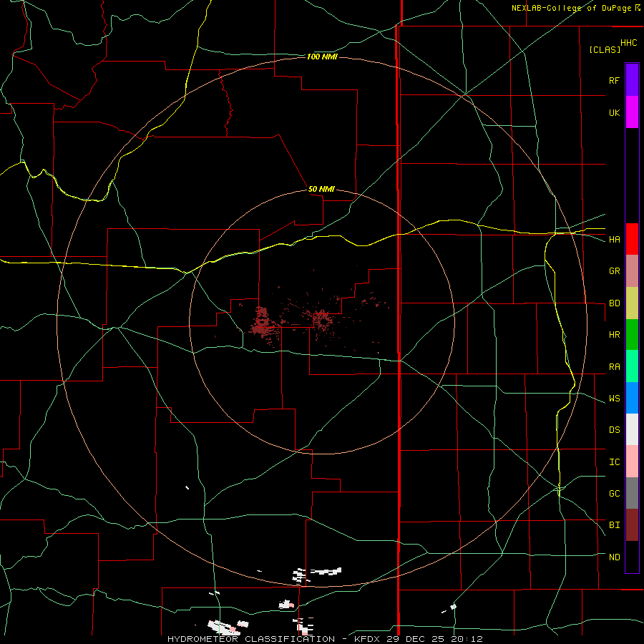
Task: Click the '[CLAS]' units label
Action: pos(605,49)
